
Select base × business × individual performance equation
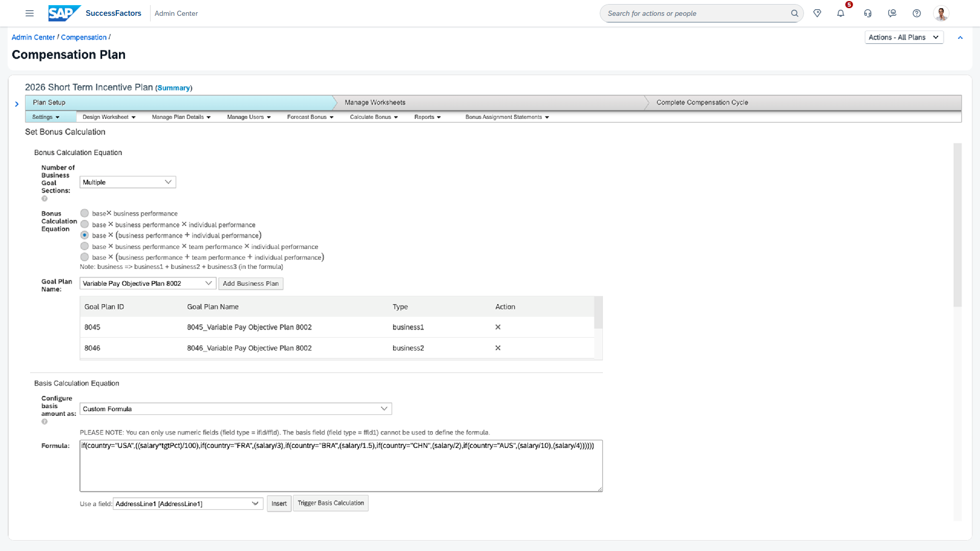85,224
